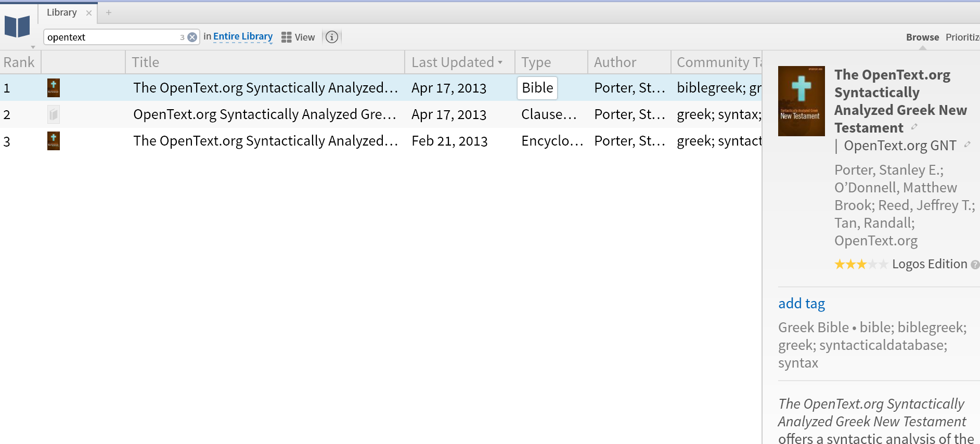Image resolution: width=980 pixels, height=444 pixels.
Task: Edit the resource title with pencil icon
Action: pos(914,127)
